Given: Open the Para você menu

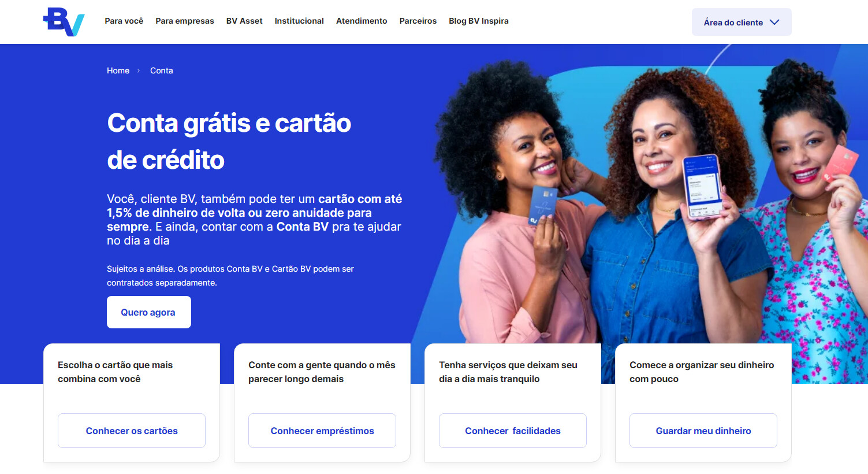Looking at the screenshot, I should click(x=124, y=21).
